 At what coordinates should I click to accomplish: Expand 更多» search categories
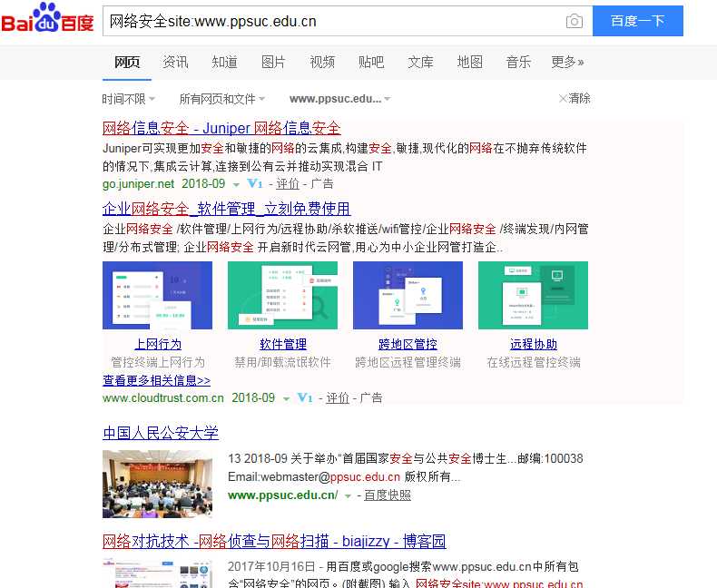point(567,63)
